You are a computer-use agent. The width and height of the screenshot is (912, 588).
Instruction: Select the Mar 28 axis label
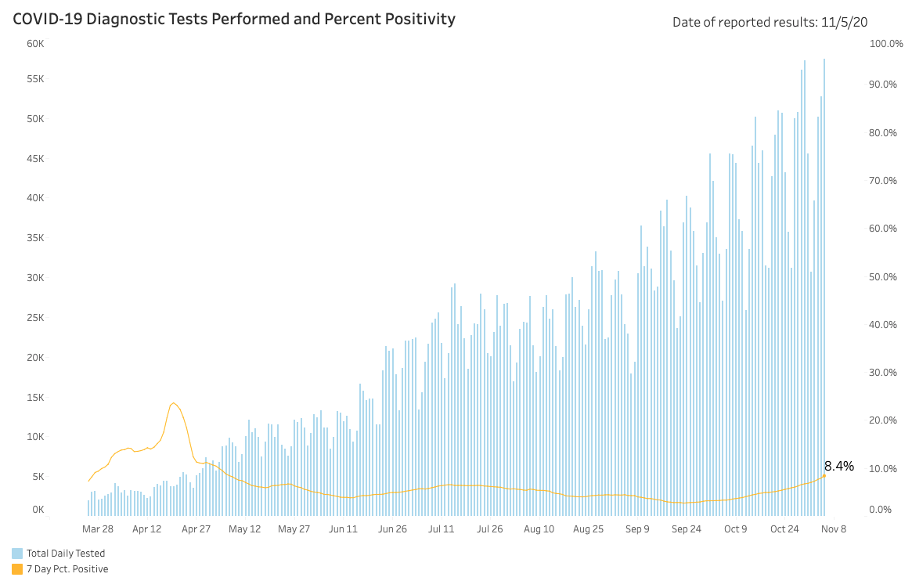pyautogui.click(x=98, y=528)
